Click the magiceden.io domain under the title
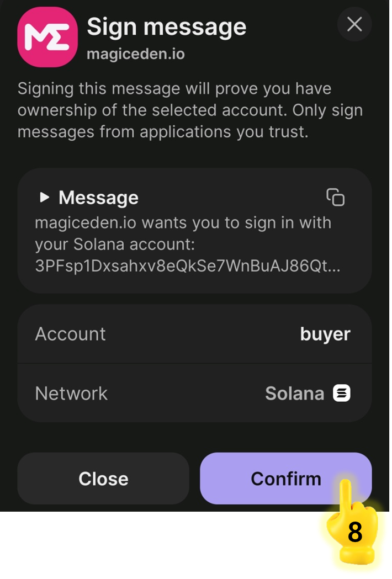Screen dimensions: 392x579 point(136,54)
